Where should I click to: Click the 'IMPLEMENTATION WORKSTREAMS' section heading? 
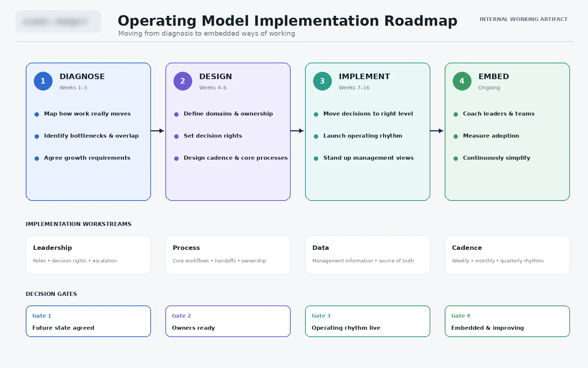pyautogui.click(x=78, y=224)
